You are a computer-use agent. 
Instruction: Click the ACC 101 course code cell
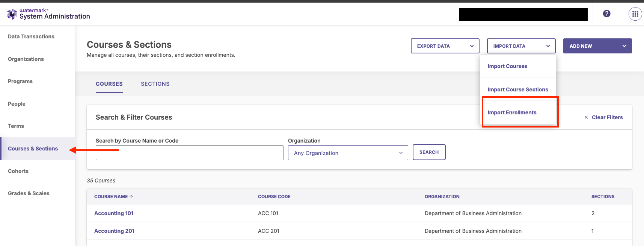coord(268,213)
